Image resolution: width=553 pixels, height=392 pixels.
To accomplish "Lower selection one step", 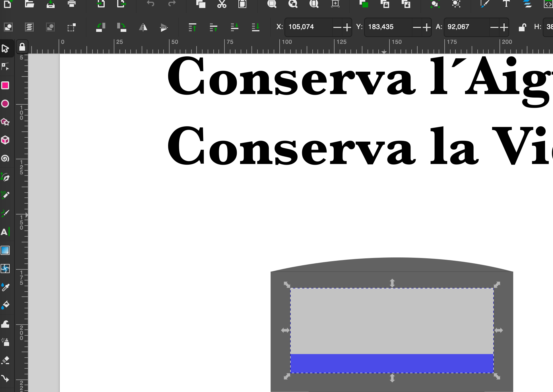I will 235,27.
